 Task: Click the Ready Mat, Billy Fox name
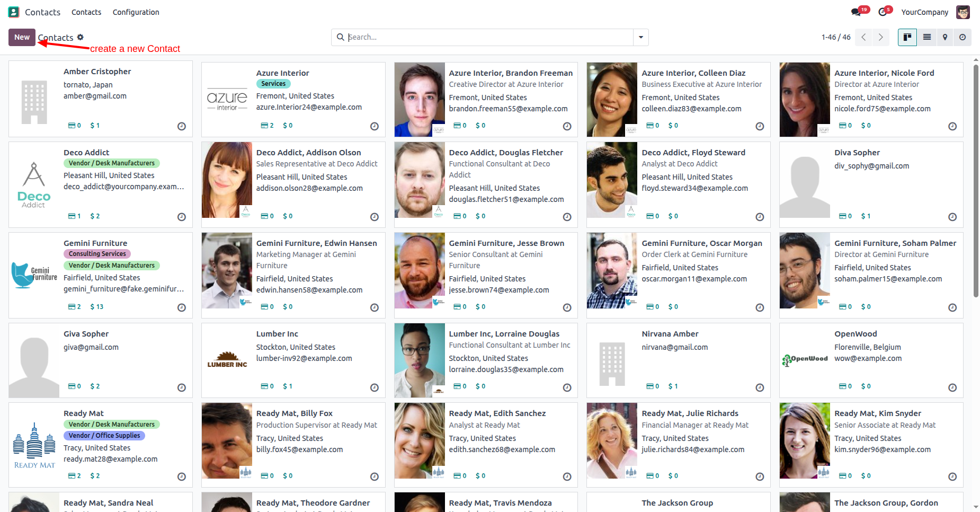pos(295,413)
